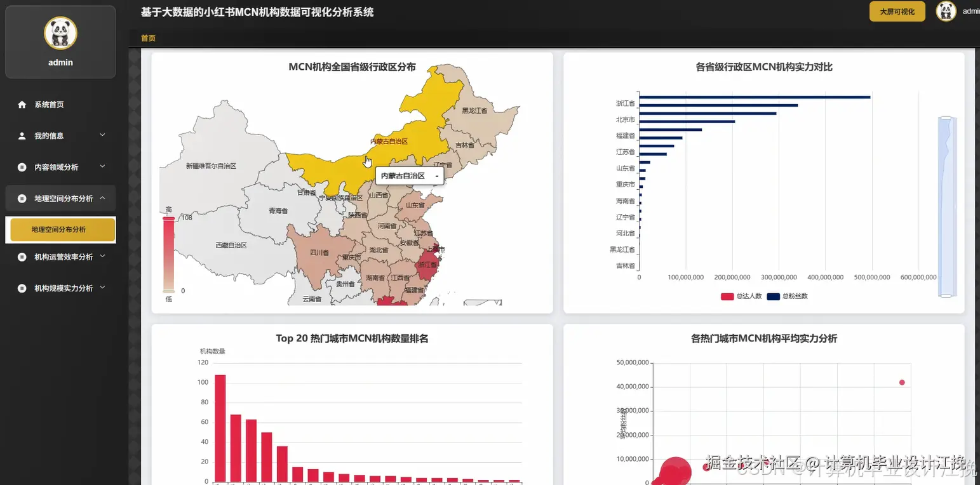
Task: Click 甘肃省 on the map
Action: pyautogui.click(x=307, y=193)
